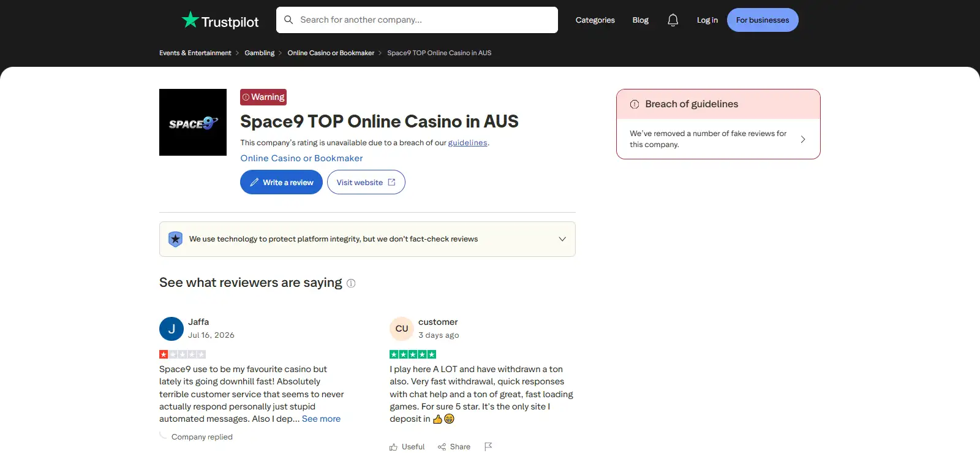The width and height of the screenshot is (980, 453).
Task: Click the Breach of guidelines heading
Action: 692,104
